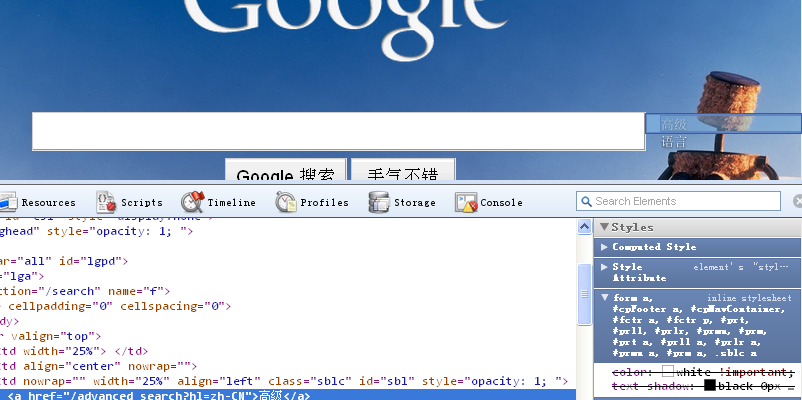This screenshot has width=802, height=400.
Task: Click the Google 搜索 button
Action: click(285, 174)
